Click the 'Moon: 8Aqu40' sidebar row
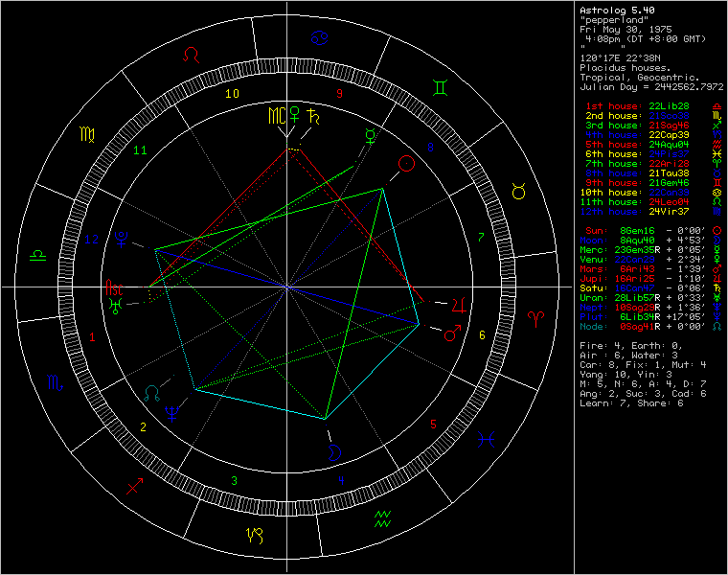728x575 pixels. (x=651, y=241)
